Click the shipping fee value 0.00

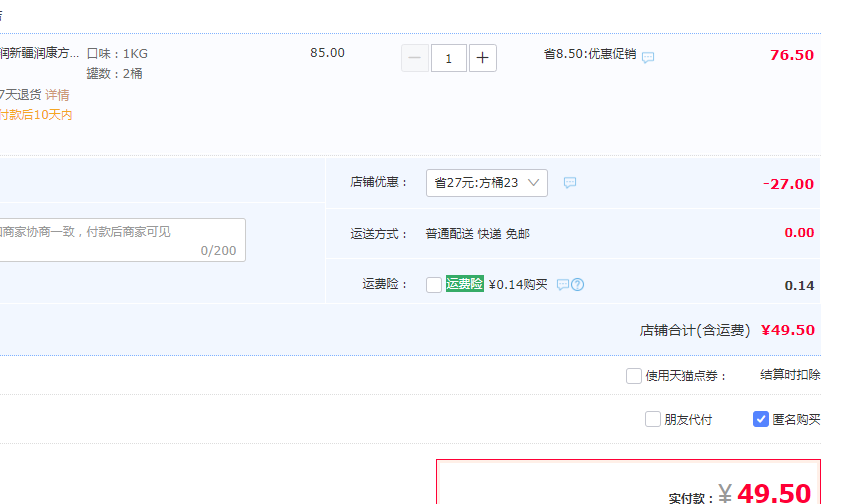pos(799,233)
